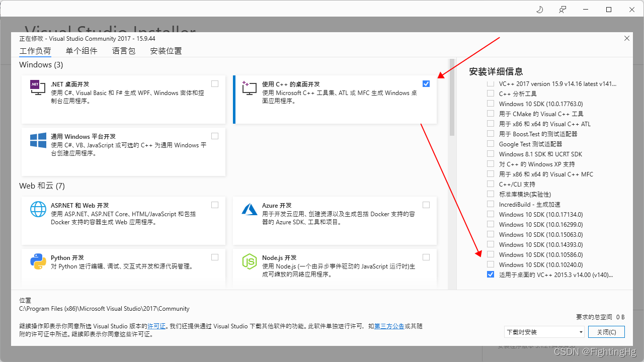This screenshot has height=362, width=644.
Task: Check Windows 10 SDK (10.0.10240.0)
Action: (x=491, y=264)
